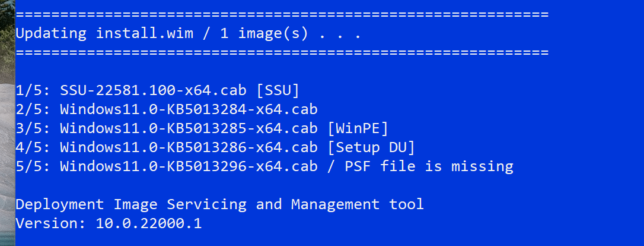Screen dimensions: 644x246
Task: Click the '5/5:' step counter
Action: click(x=33, y=166)
